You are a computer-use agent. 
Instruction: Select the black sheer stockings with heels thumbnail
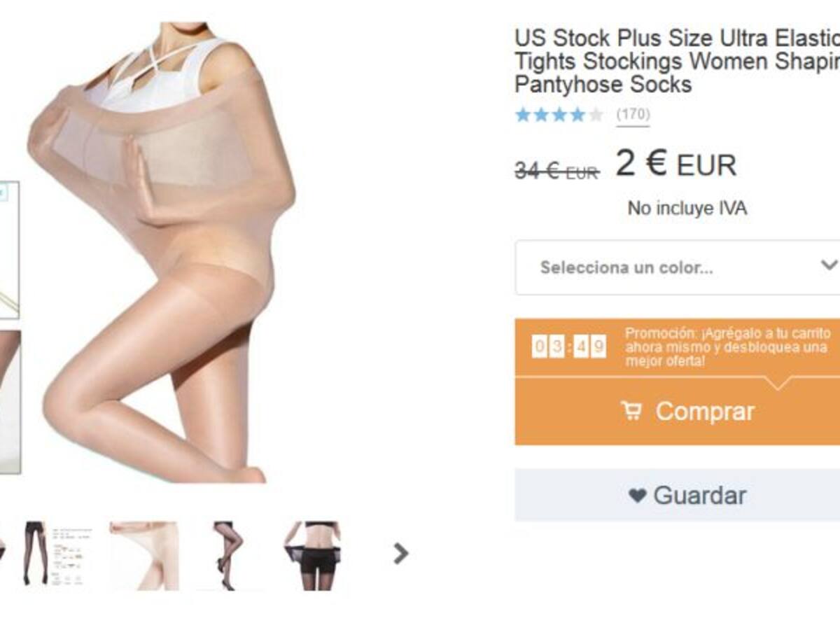tap(227, 556)
